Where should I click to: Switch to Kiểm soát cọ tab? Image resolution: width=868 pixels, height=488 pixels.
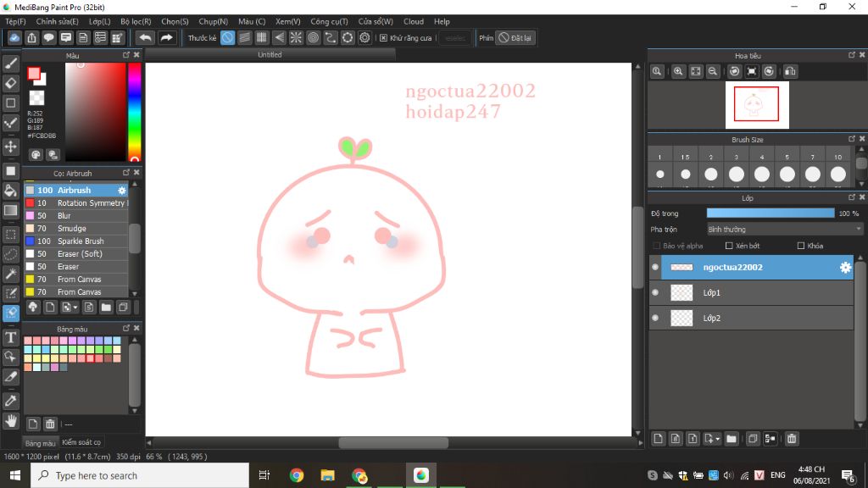[81, 442]
